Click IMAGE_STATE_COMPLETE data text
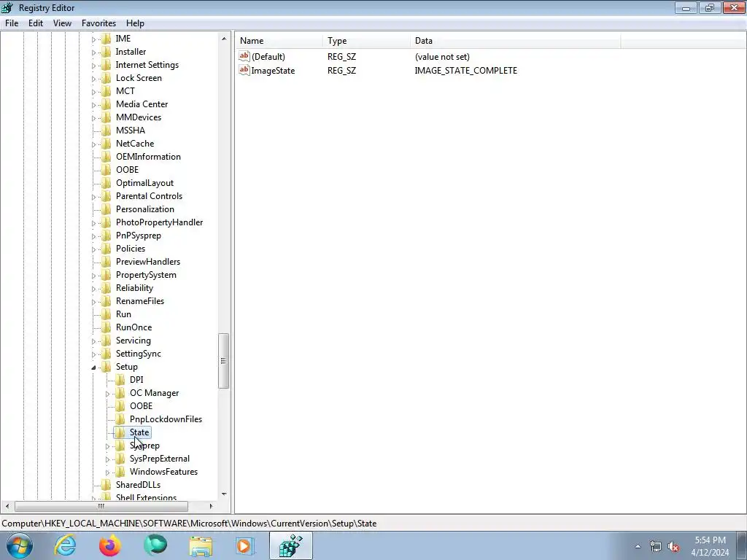The image size is (747, 560). [466, 71]
